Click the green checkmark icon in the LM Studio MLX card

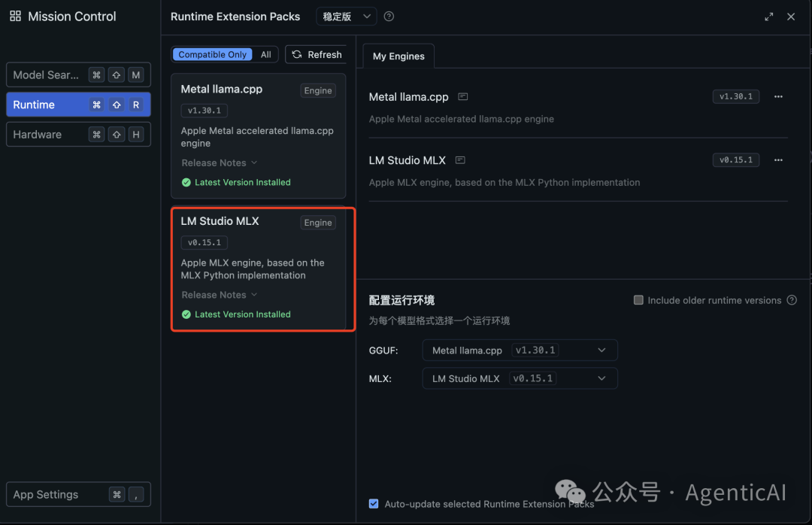coord(186,314)
